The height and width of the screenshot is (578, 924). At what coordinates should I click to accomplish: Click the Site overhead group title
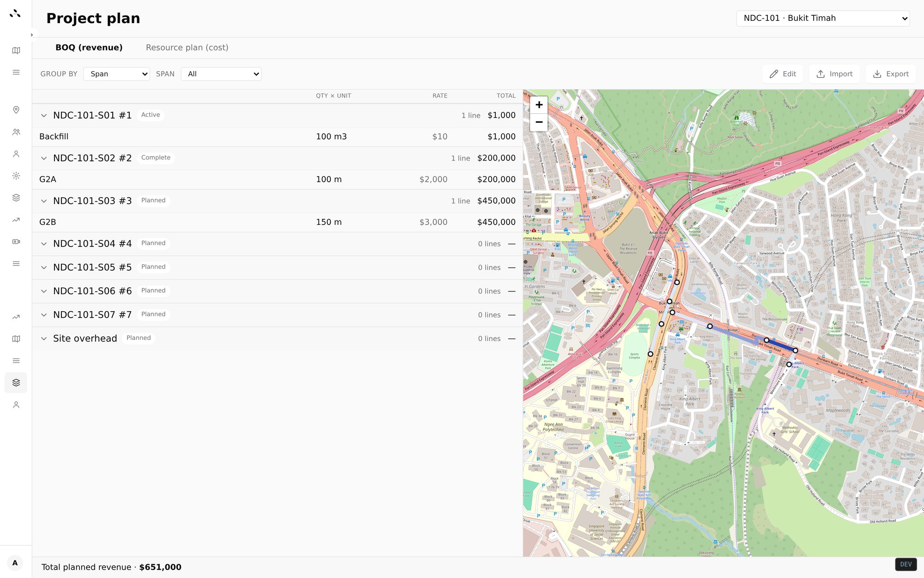85,338
